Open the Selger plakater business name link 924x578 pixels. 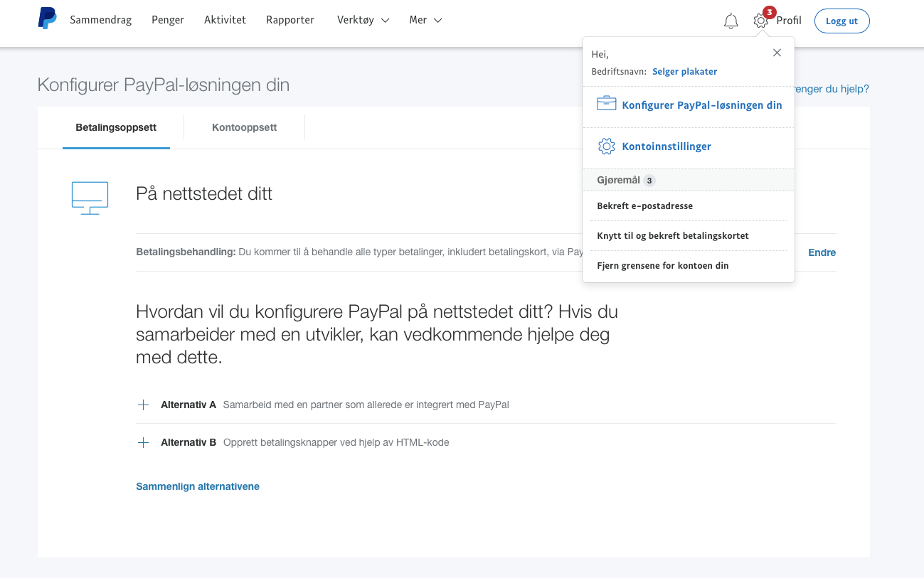click(x=685, y=71)
